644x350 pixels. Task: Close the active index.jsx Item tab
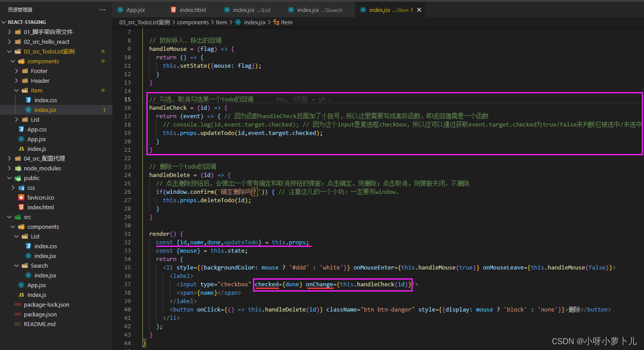coord(419,9)
